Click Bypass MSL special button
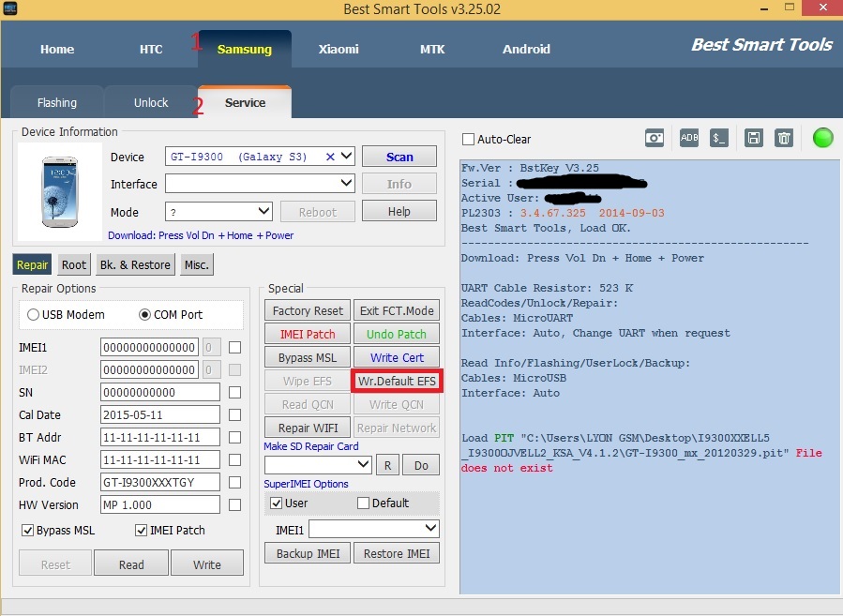This screenshot has width=843, height=616. 308,357
